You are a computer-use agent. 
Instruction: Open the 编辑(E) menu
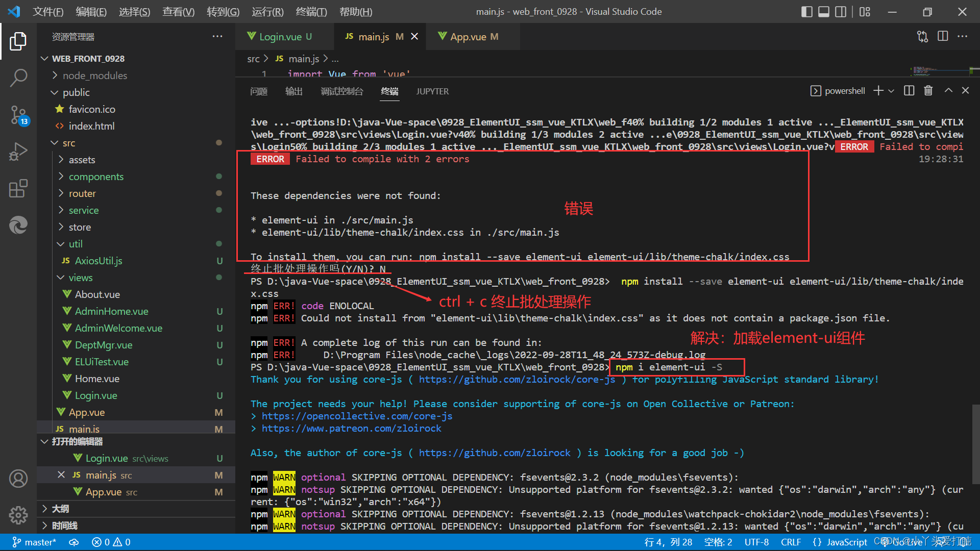click(x=91, y=12)
